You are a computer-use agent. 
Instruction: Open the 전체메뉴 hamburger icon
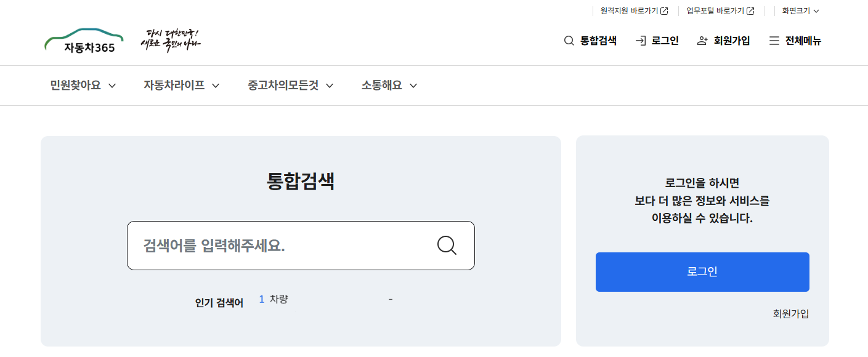point(773,41)
